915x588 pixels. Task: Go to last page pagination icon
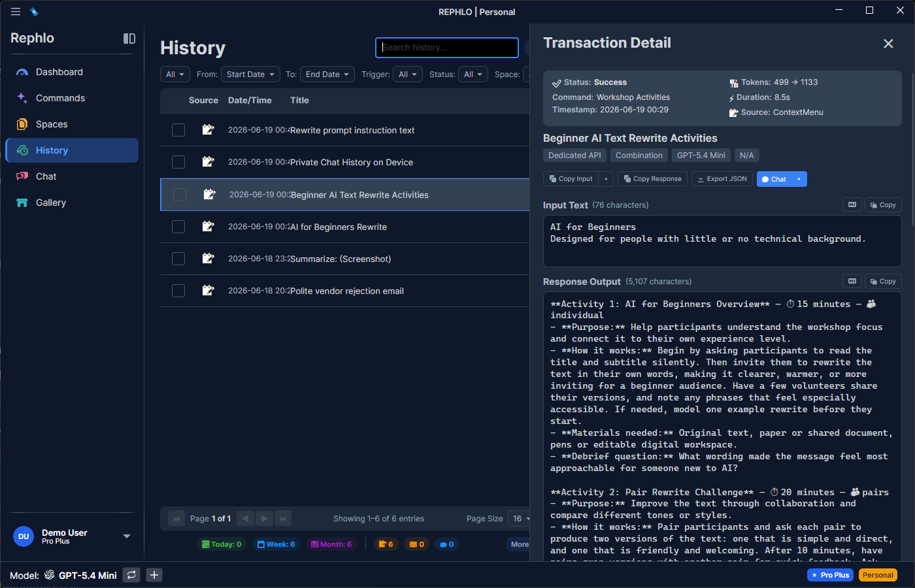click(283, 519)
